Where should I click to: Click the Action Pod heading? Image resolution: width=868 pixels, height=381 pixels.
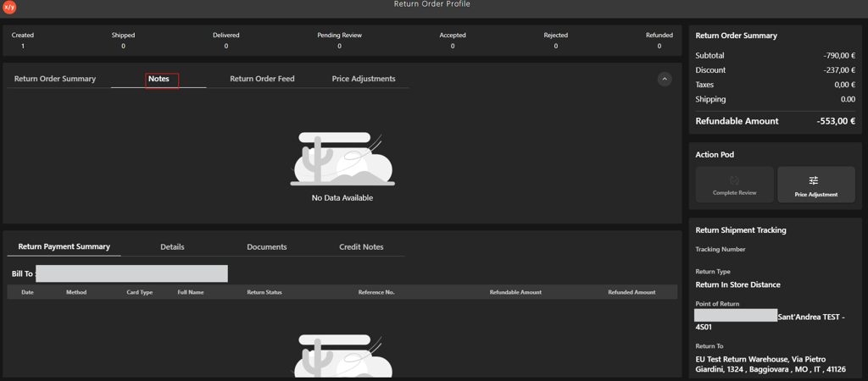coord(715,155)
